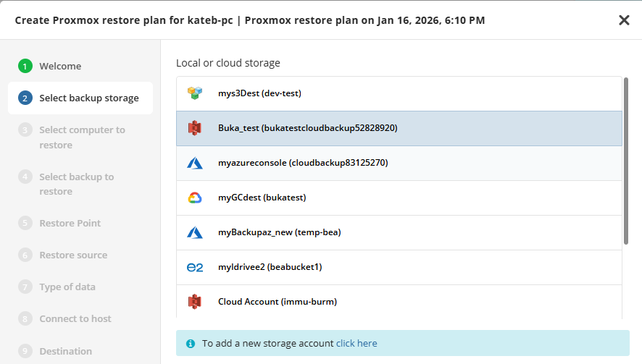The height and width of the screenshot is (364, 642).
Task: Open the Select backup storage step
Action: pyautogui.click(x=88, y=98)
